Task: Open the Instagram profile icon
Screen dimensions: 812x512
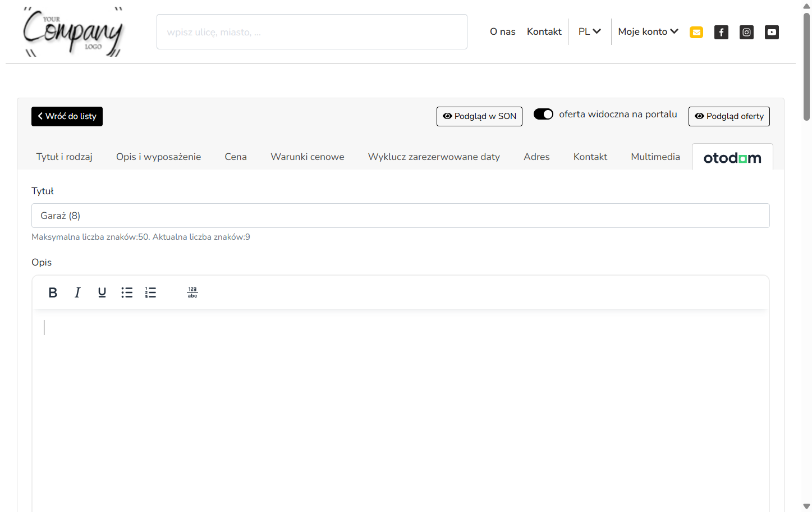Action: pos(746,32)
